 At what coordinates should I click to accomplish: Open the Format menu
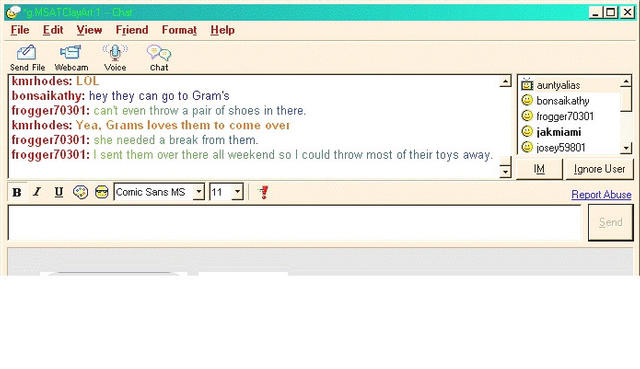[179, 30]
